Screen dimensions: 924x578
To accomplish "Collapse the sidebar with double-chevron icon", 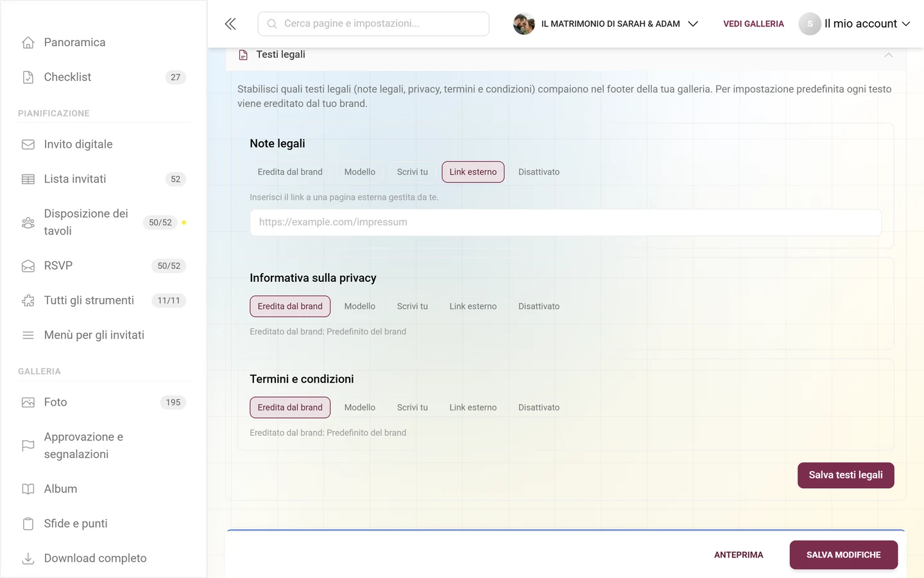I will 230,24.
